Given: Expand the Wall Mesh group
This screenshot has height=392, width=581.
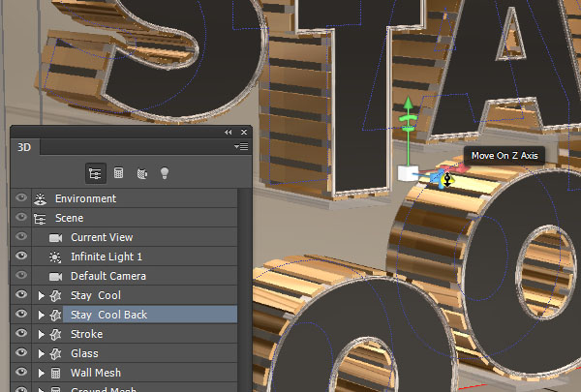Looking at the screenshot, I should [x=41, y=373].
